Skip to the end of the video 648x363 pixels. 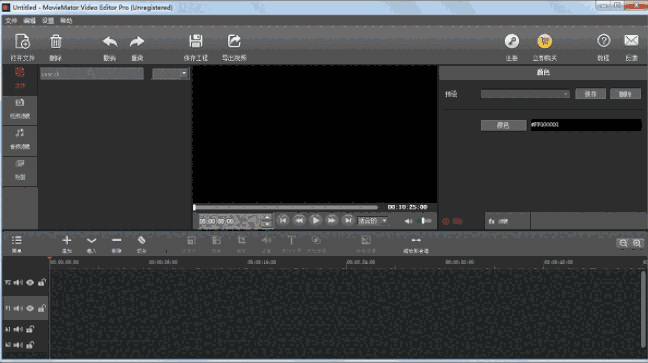[348, 221]
